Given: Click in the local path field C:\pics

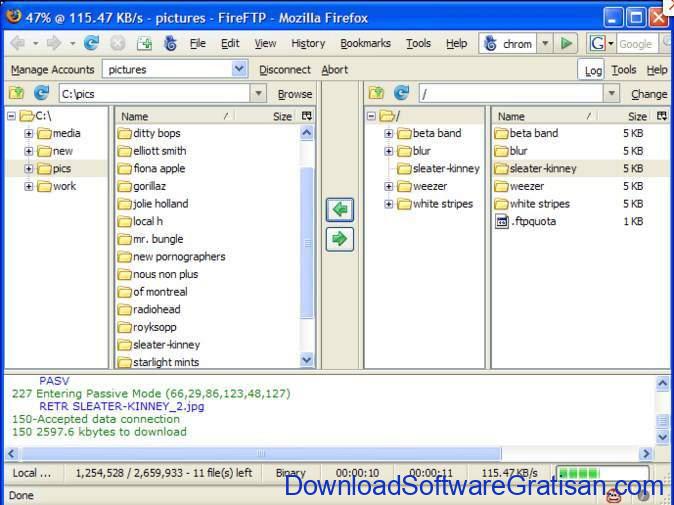Looking at the screenshot, I should (154, 93).
